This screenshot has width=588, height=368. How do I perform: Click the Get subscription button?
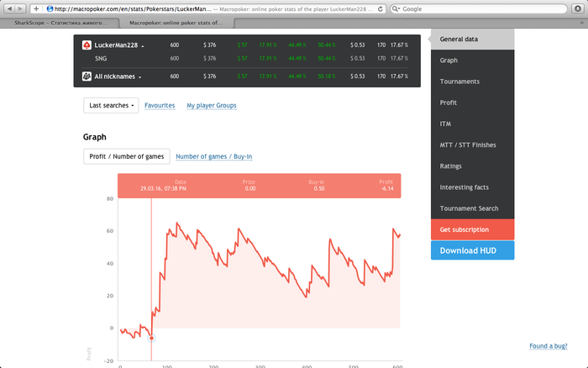[x=472, y=229]
